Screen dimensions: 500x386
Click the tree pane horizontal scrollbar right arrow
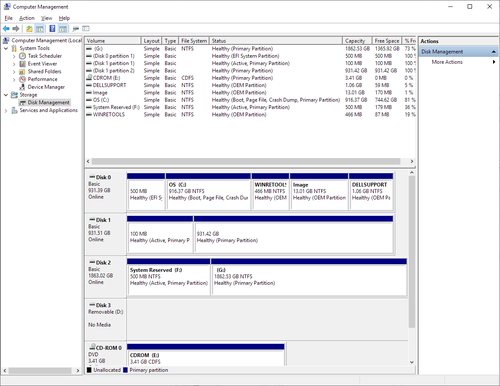click(78, 370)
